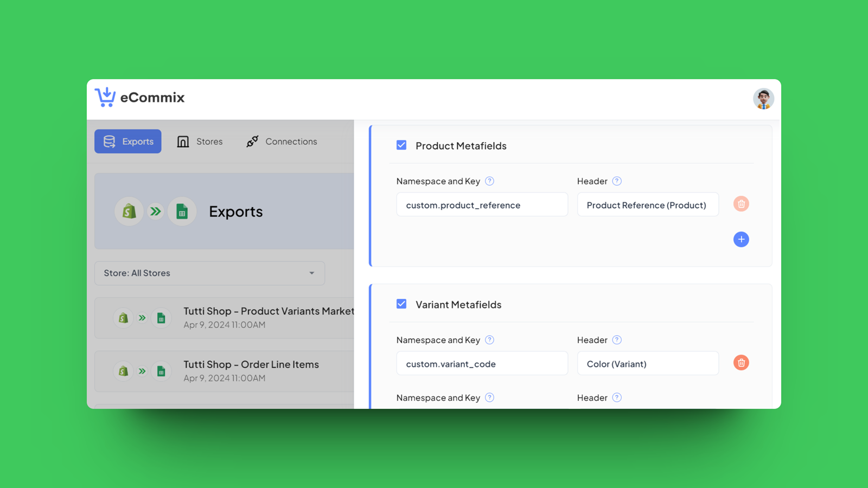Open the Connections link icon

252,142
